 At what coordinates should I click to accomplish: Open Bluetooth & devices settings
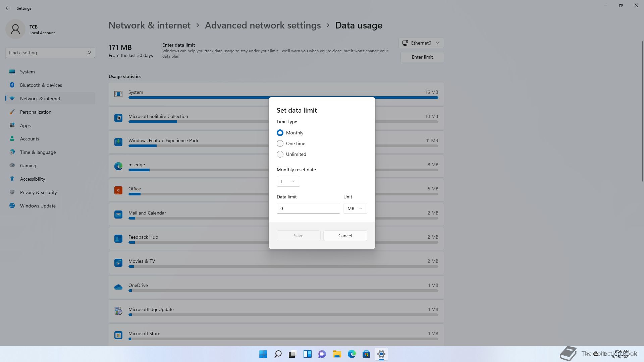click(x=50, y=85)
